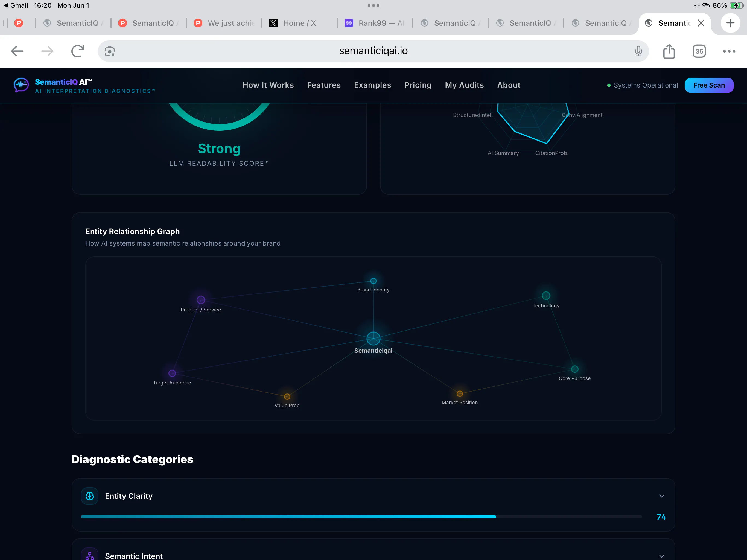
Task: Switch to the 'We just achie' tab
Action: pos(224,23)
